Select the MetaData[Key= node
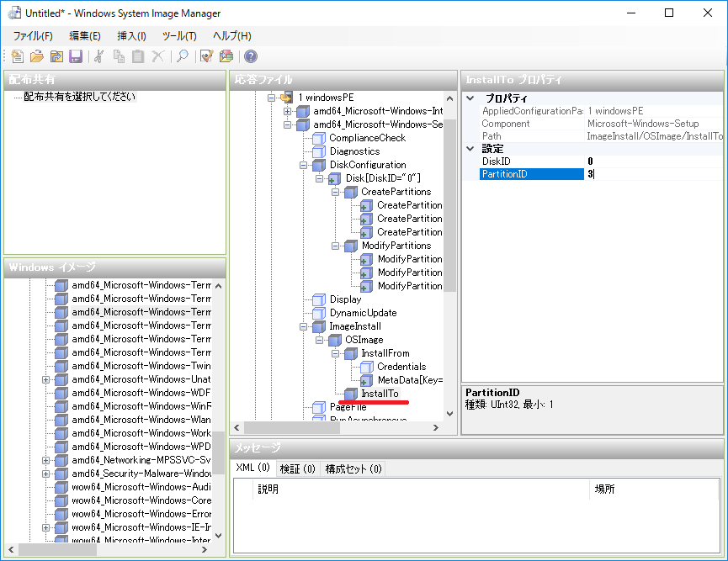Screen dimensions: 728x561 [410, 380]
